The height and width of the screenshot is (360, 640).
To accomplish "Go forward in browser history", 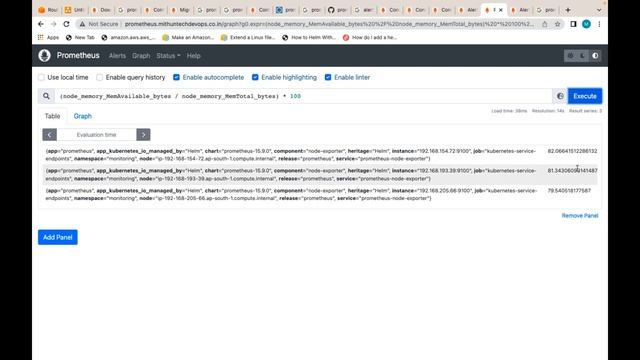I will [x=53, y=24].
